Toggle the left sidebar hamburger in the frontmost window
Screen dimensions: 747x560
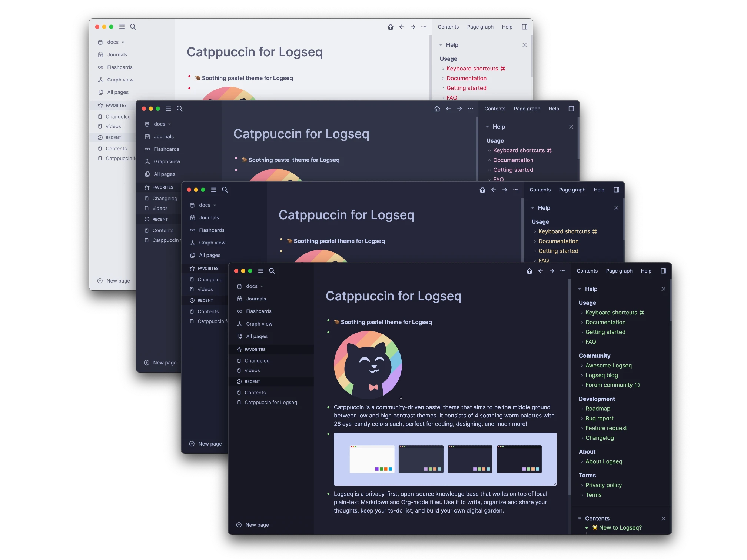[261, 271]
